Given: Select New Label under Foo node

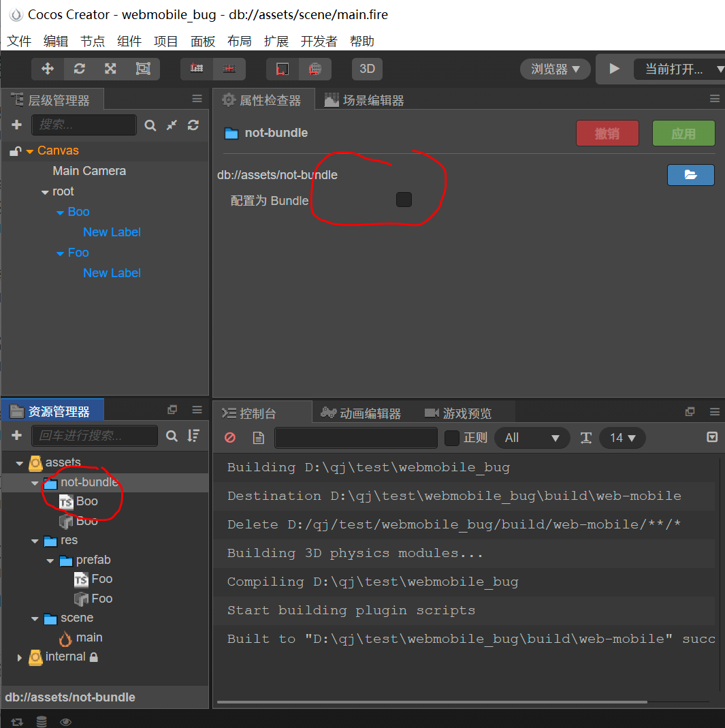Looking at the screenshot, I should click(112, 273).
